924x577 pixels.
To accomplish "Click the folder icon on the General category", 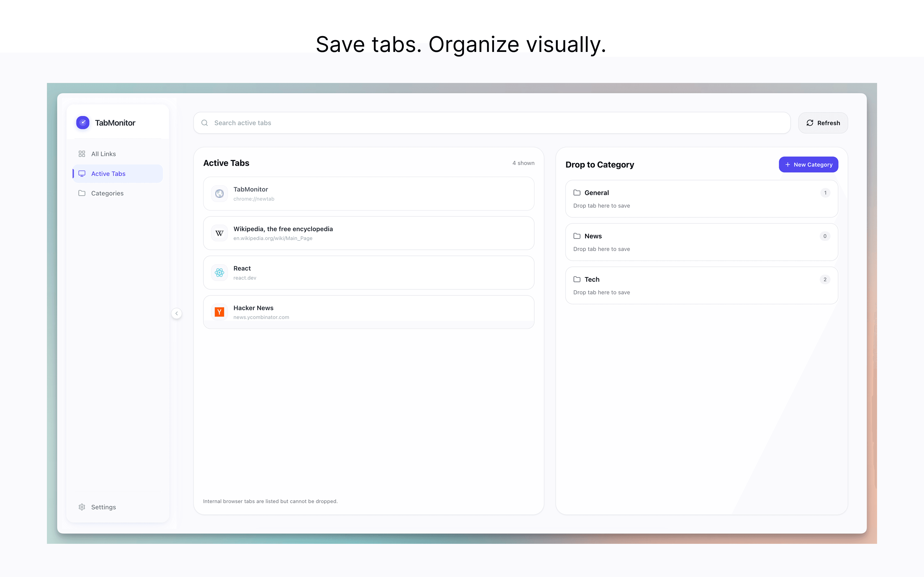I will tap(577, 193).
